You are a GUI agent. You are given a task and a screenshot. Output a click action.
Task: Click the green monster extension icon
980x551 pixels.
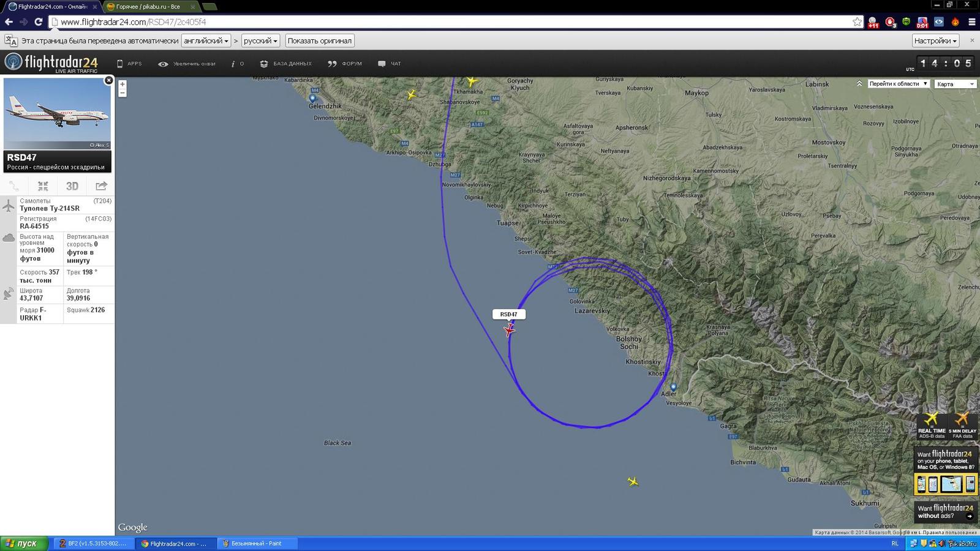[907, 22]
